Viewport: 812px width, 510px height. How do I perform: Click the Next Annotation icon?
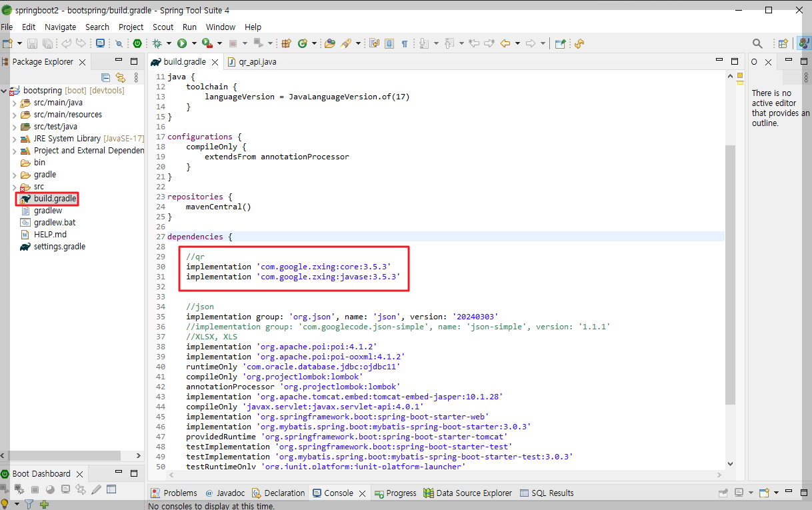point(424,43)
